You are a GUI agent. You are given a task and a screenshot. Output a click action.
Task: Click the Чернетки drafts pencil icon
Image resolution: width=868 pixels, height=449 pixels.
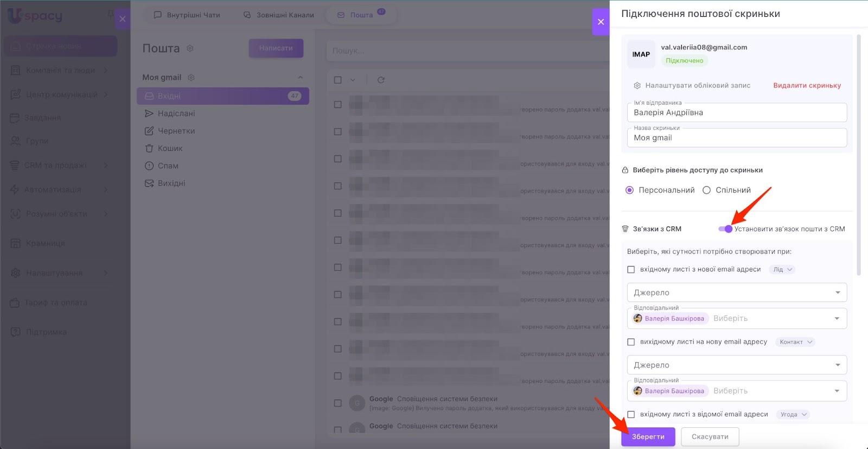coord(149,131)
